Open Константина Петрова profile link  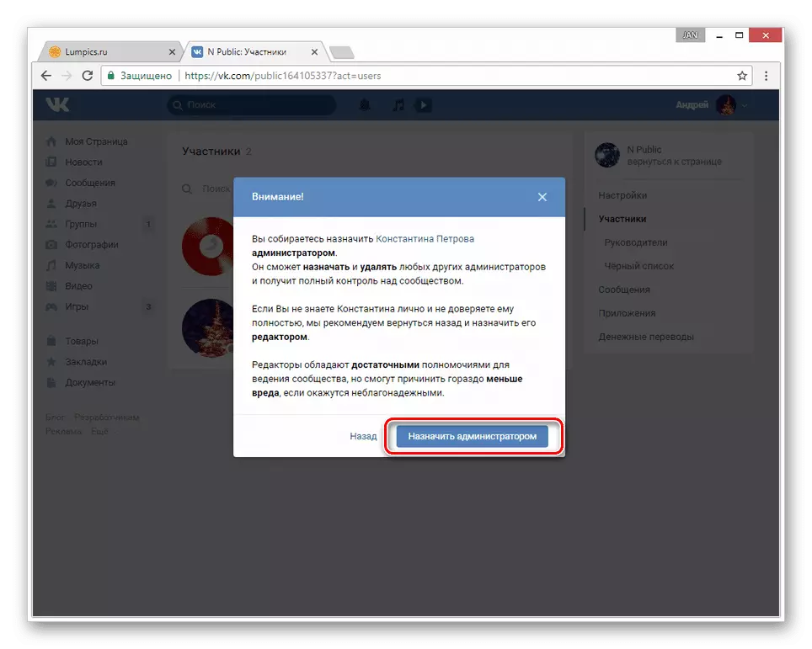(425, 238)
